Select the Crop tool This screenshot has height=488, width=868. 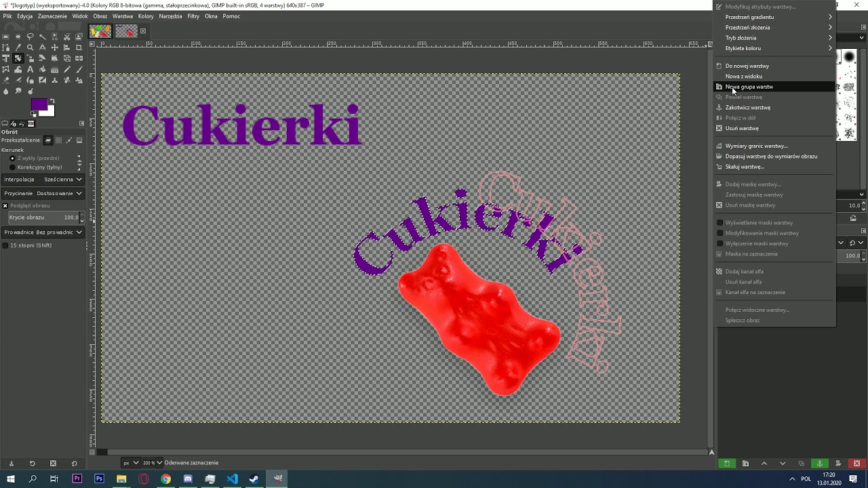(79, 47)
